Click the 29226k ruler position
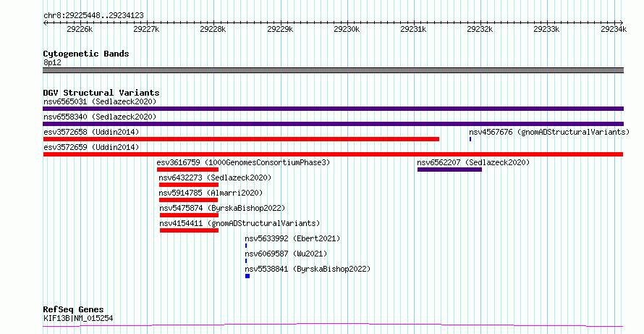Screen dimensions: 644x334 tap(80, 29)
